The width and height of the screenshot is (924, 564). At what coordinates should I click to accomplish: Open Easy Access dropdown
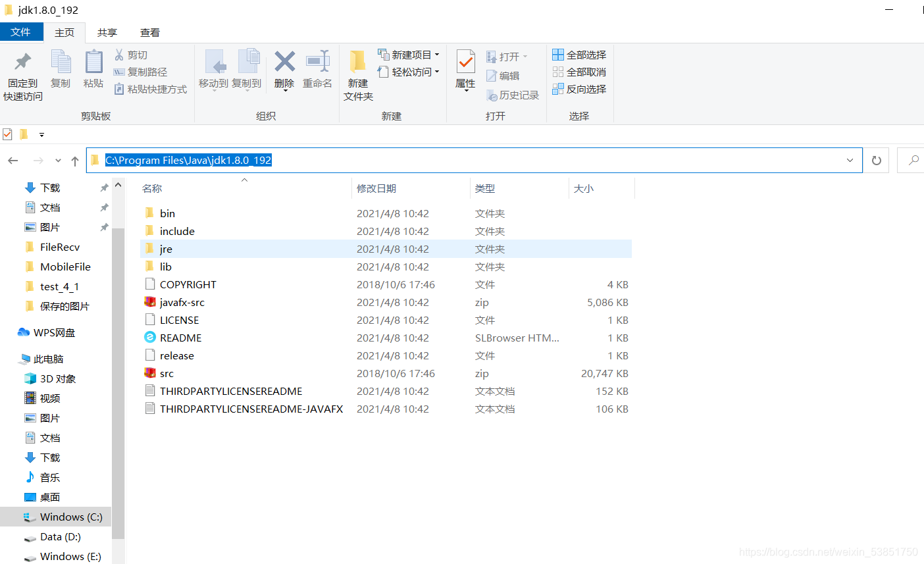(x=409, y=72)
